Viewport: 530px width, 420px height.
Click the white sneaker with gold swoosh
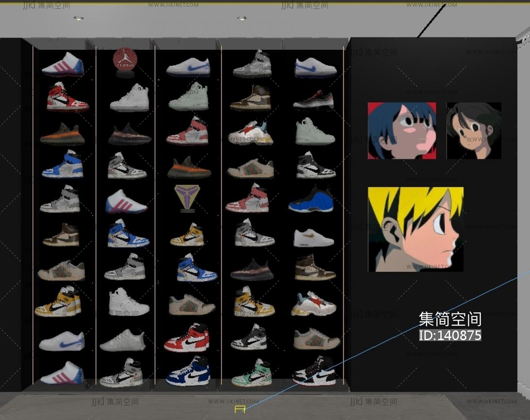[x=314, y=238]
